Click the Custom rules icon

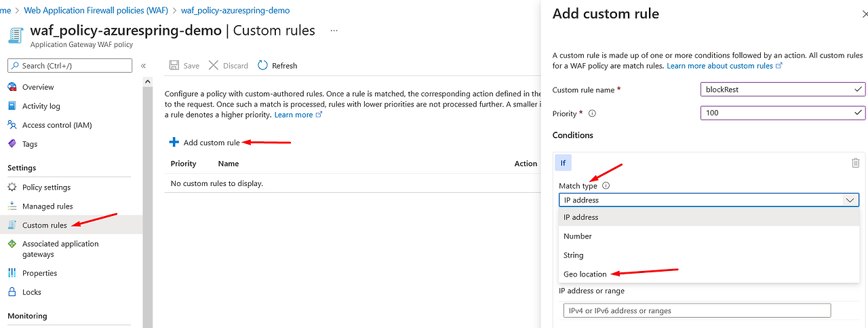point(12,225)
